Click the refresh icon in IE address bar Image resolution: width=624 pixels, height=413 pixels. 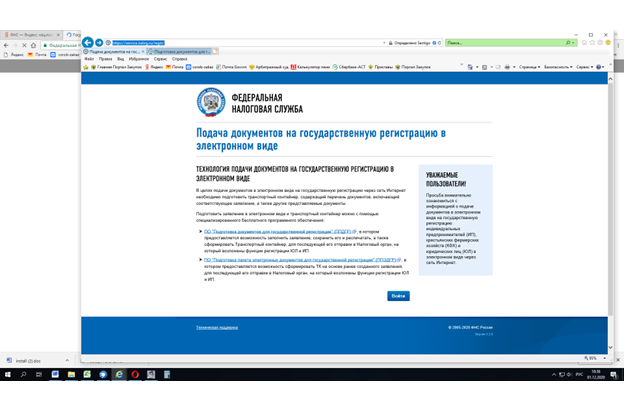pos(440,43)
